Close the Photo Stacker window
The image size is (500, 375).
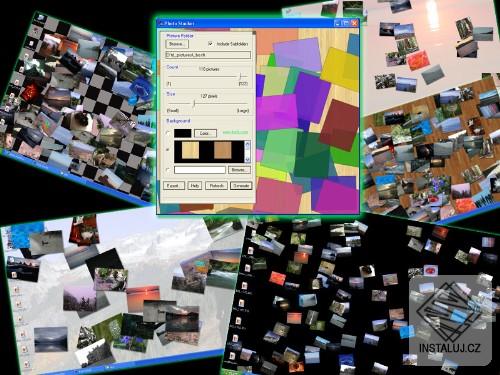tap(354, 23)
